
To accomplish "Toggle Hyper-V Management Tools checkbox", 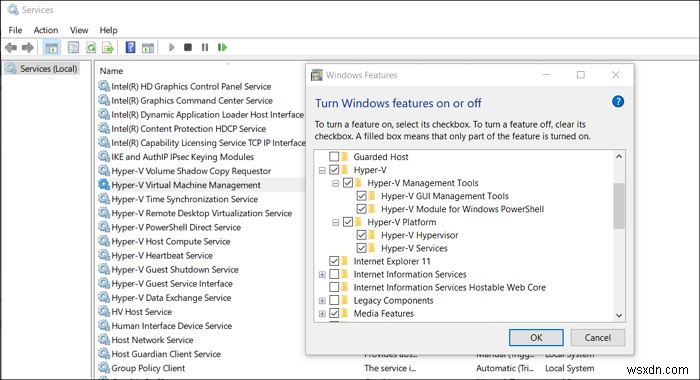I will point(348,183).
